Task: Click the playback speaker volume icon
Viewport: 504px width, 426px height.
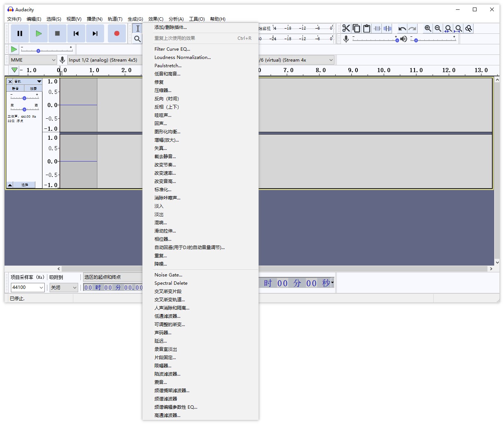Action: [x=404, y=39]
